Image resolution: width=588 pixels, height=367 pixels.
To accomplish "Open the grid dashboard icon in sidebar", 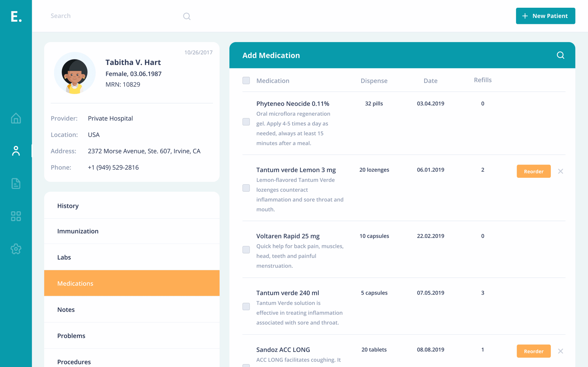I will click(16, 216).
